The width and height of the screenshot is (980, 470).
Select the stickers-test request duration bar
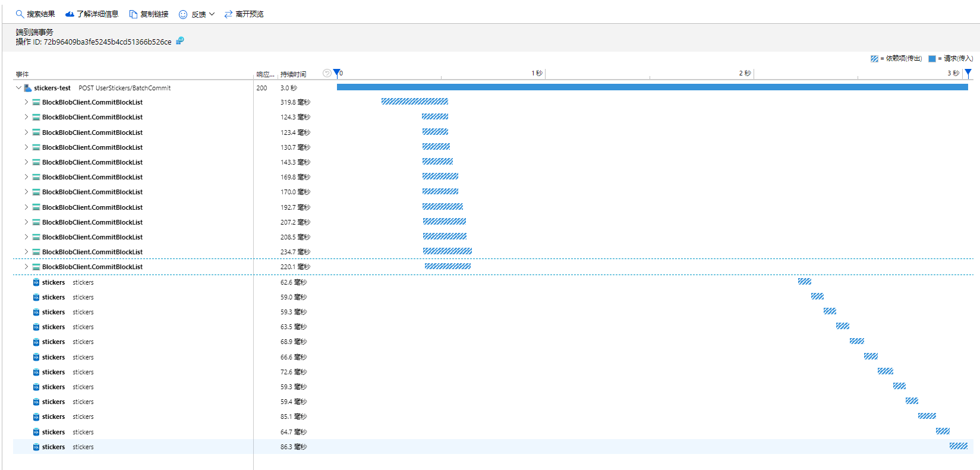coord(653,87)
